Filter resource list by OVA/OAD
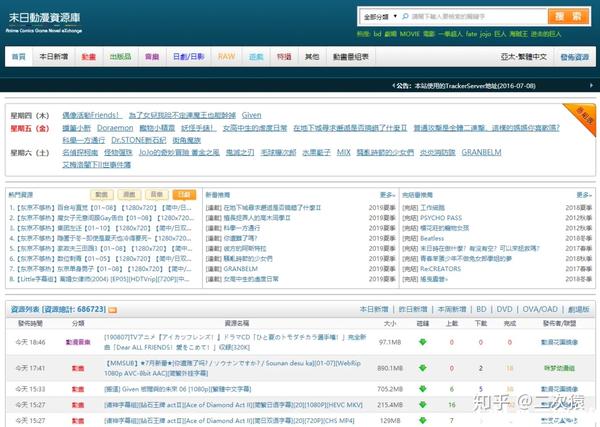The height and width of the screenshot is (427, 600). click(x=540, y=309)
